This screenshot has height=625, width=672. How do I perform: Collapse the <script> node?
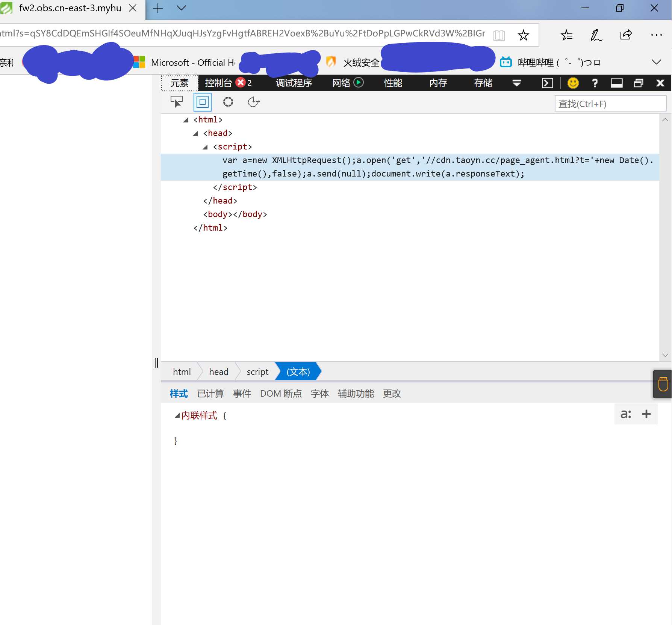point(205,147)
